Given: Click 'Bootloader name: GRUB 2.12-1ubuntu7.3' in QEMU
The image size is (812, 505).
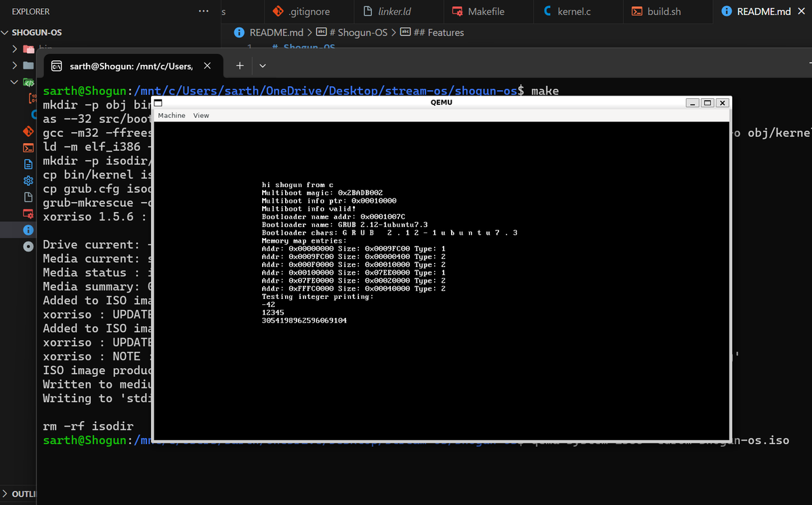Looking at the screenshot, I should pyautogui.click(x=345, y=224).
